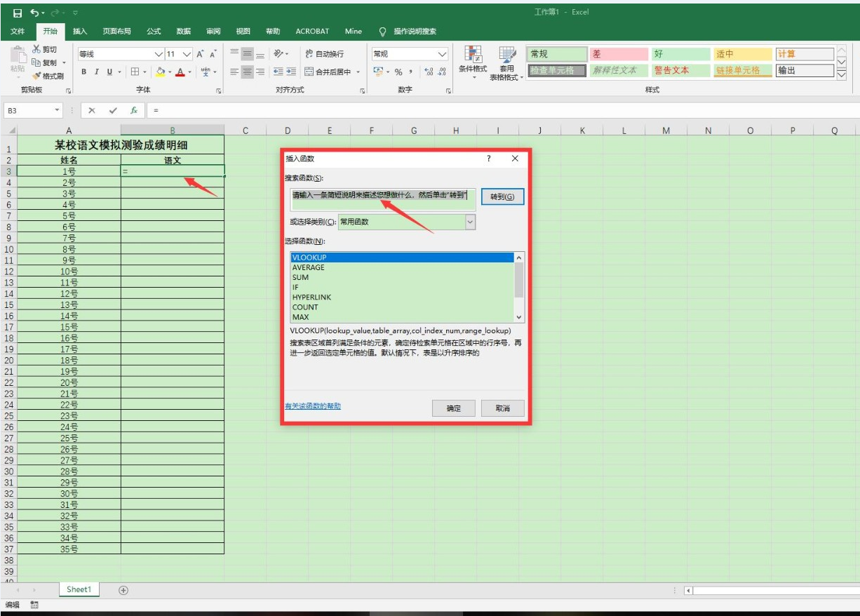Click 合并后居中 merge and center
Image resolution: width=860 pixels, height=616 pixels.
click(328, 72)
